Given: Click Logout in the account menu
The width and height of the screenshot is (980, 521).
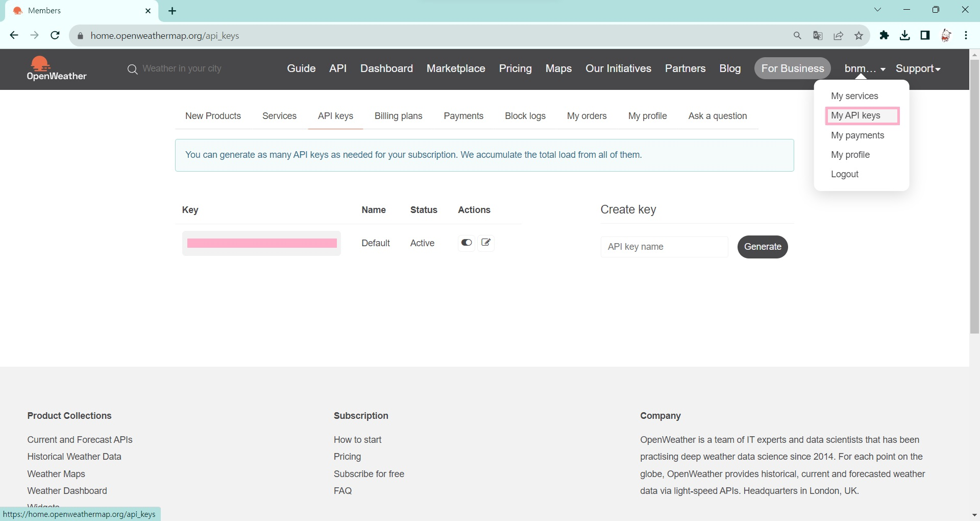Looking at the screenshot, I should pos(845,174).
